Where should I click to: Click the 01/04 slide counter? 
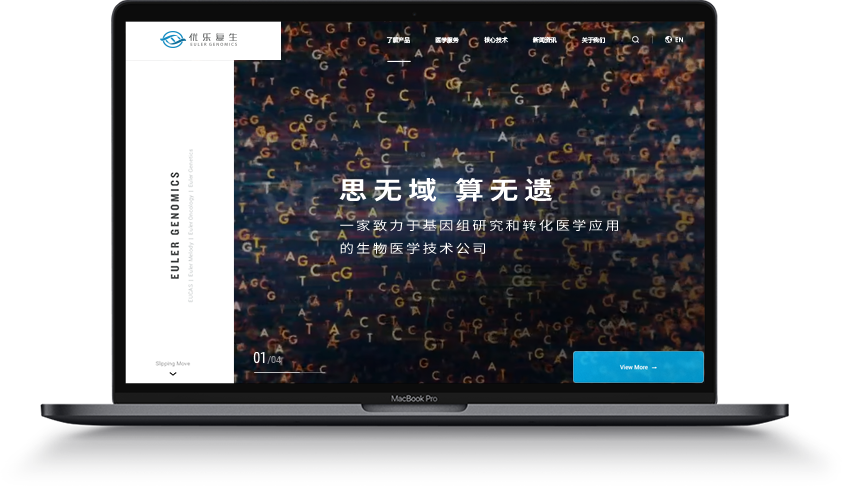267,359
